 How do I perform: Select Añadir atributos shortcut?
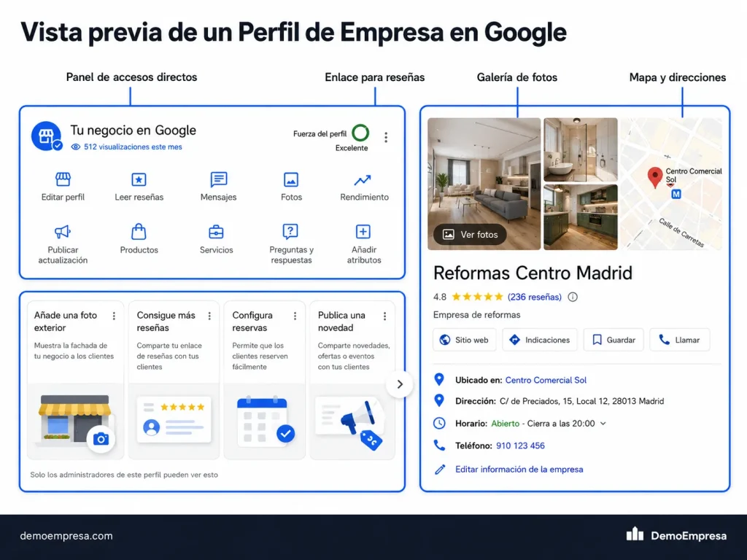coord(364,244)
